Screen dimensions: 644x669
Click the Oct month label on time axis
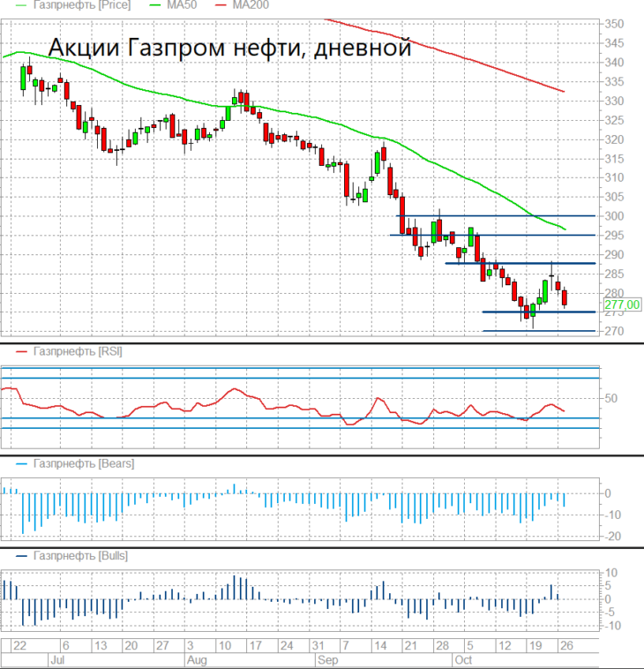(463, 660)
